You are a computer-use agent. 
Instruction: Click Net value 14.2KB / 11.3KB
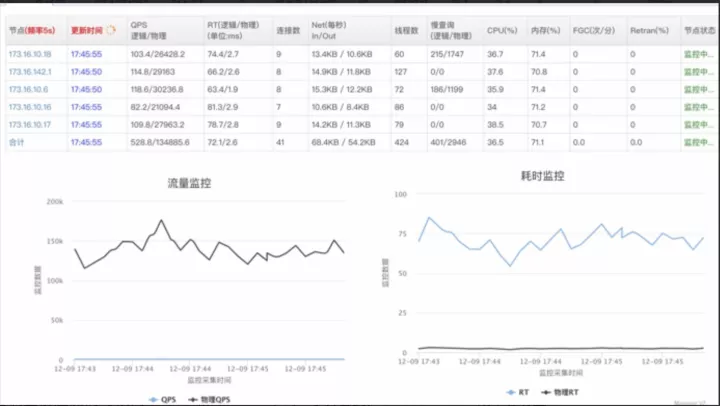[x=341, y=124]
